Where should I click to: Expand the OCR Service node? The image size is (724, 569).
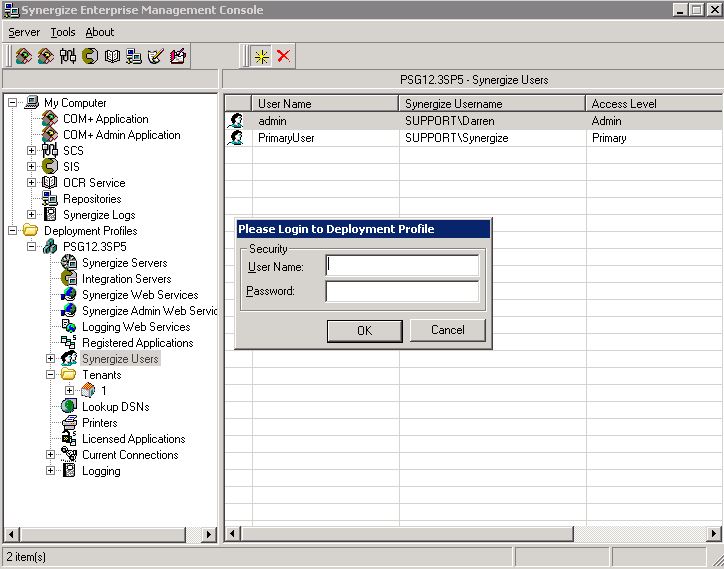point(31,182)
